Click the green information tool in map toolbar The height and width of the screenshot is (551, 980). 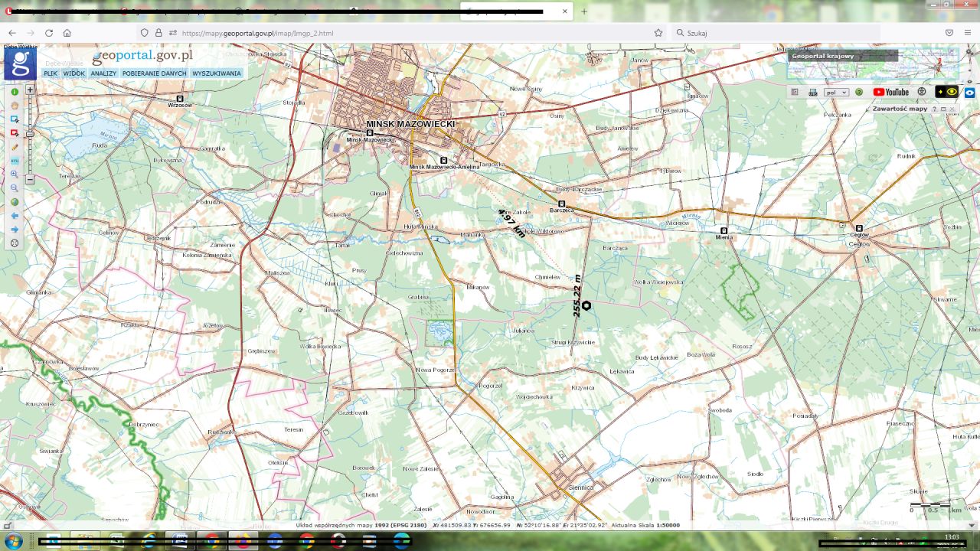pos(15,92)
